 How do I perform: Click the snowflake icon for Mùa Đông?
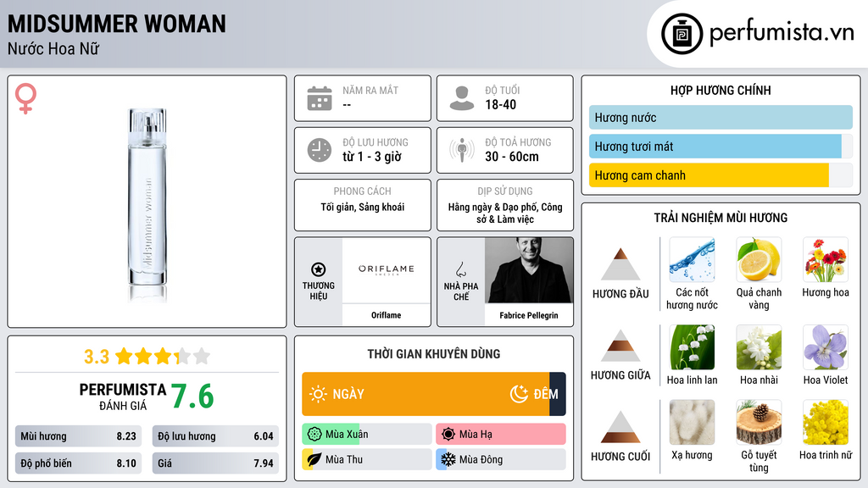pos(448,459)
